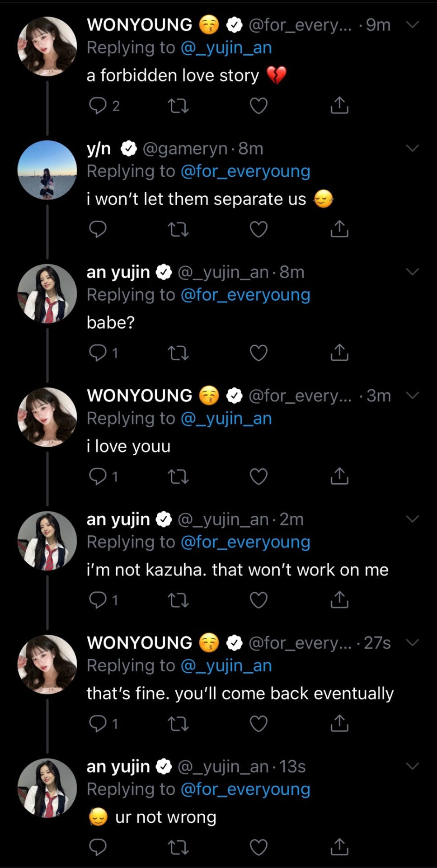Reply to the "ur not wrong" tweet
The width and height of the screenshot is (437, 868).
point(98,847)
